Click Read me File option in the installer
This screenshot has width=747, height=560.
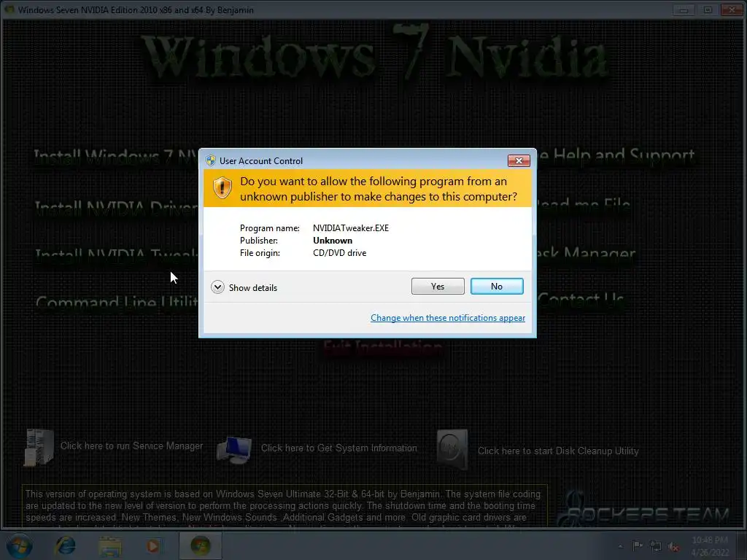pos(584,205)
